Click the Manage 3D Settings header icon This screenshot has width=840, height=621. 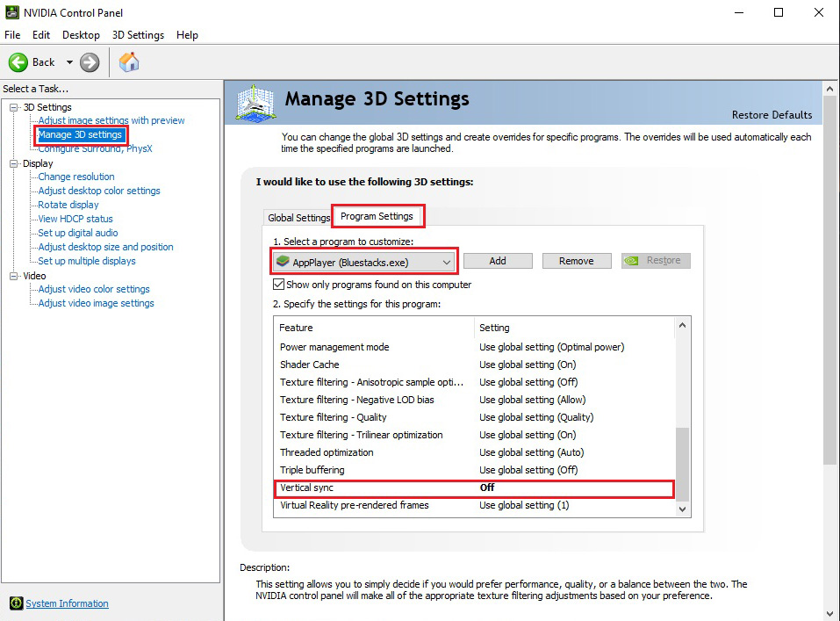click(256, 103)
